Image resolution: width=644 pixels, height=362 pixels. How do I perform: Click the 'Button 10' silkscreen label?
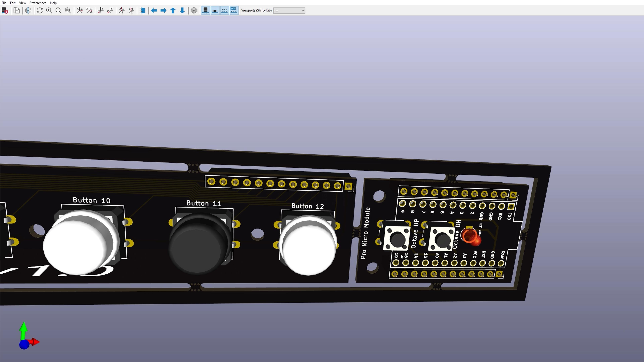pos(92,200)
